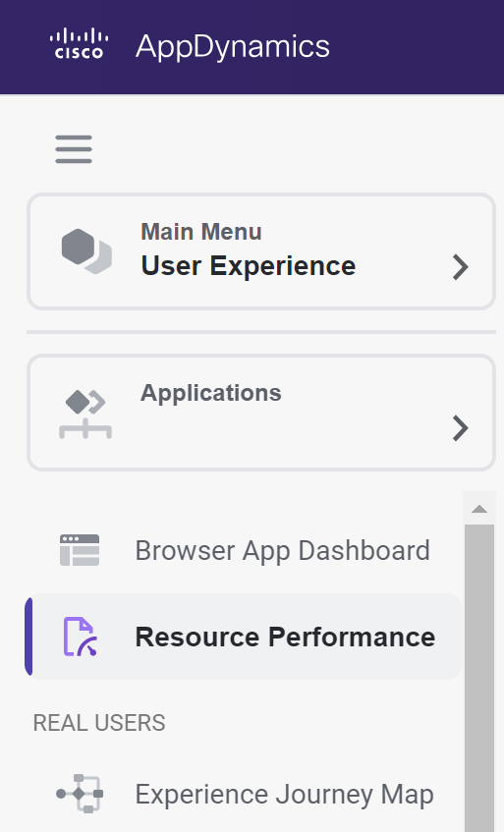Click the scrollbar up arrow

coord(479,509)
